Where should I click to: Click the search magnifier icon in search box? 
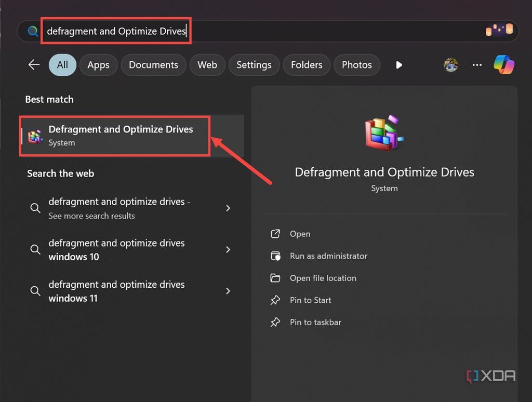pyautogui.click(x=33, y=31)
